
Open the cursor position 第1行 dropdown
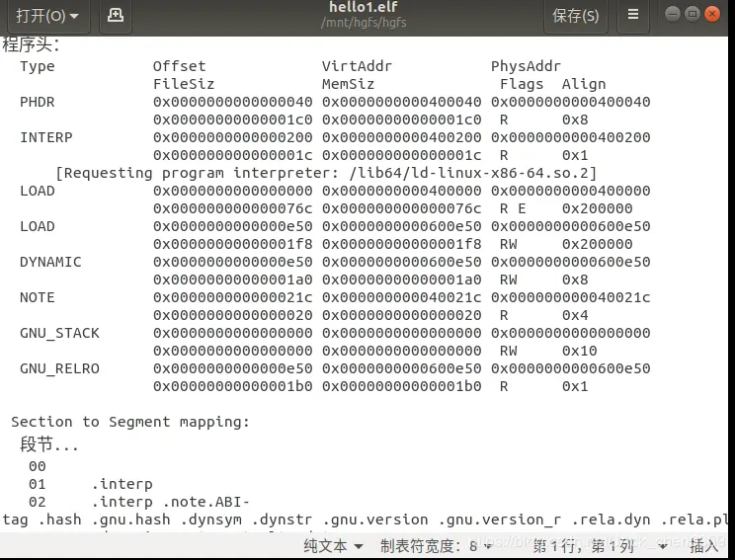(x=600, y=546)
